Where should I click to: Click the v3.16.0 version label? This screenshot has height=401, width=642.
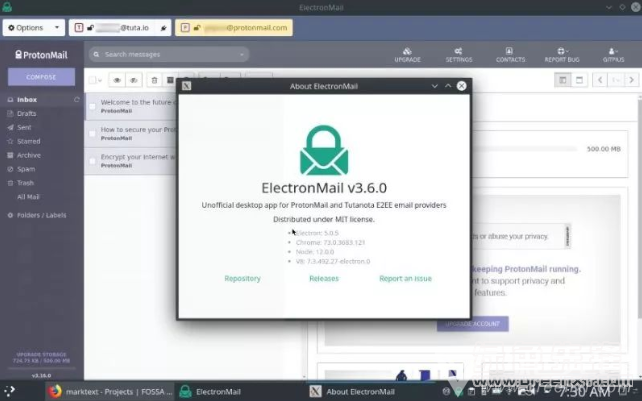[41, 376]
